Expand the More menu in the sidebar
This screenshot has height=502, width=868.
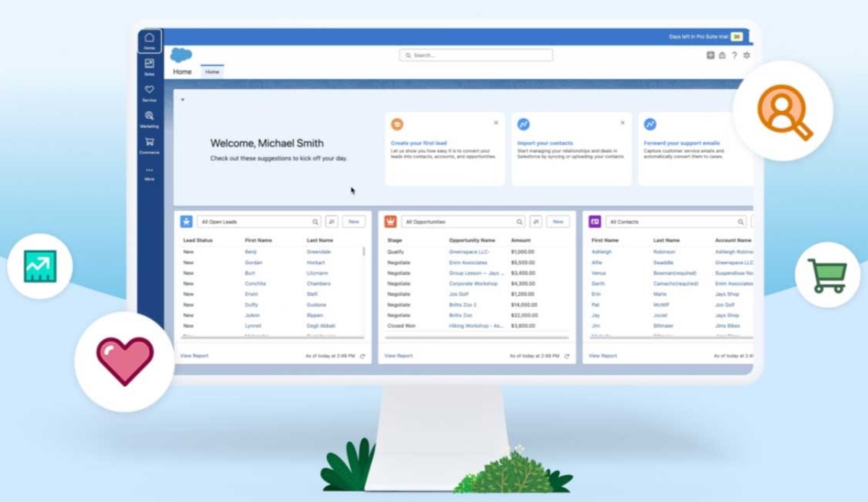click(x=150, y=168)
